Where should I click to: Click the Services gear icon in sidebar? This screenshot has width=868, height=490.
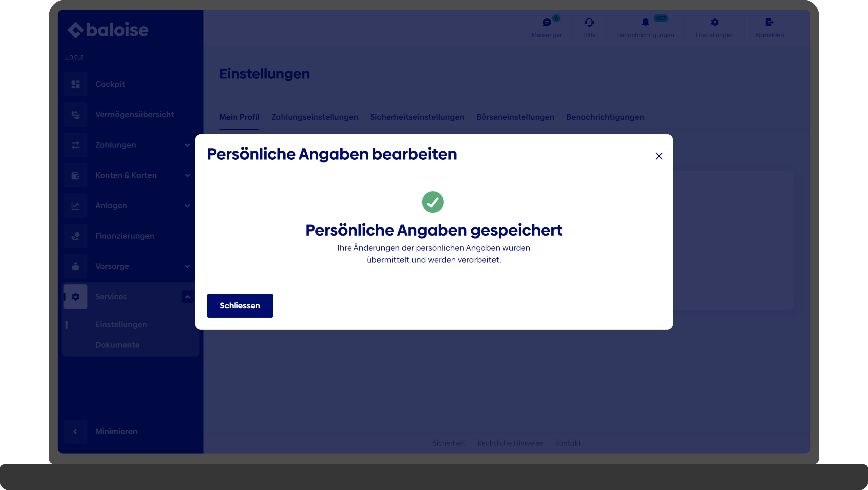(x=75, y=296)
